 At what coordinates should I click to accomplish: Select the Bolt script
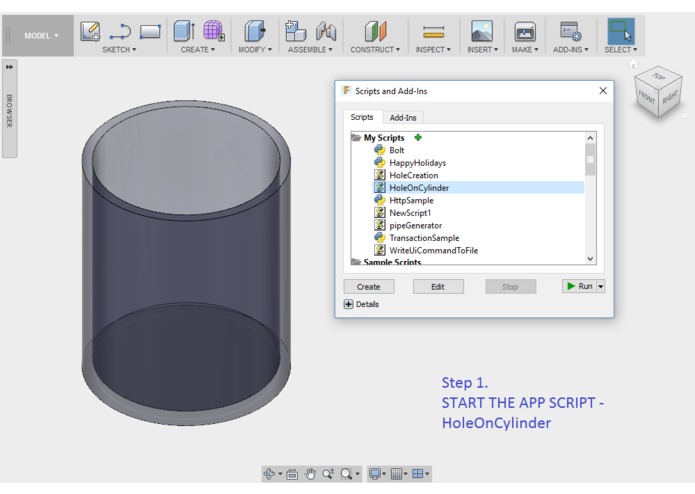(397, 150)
